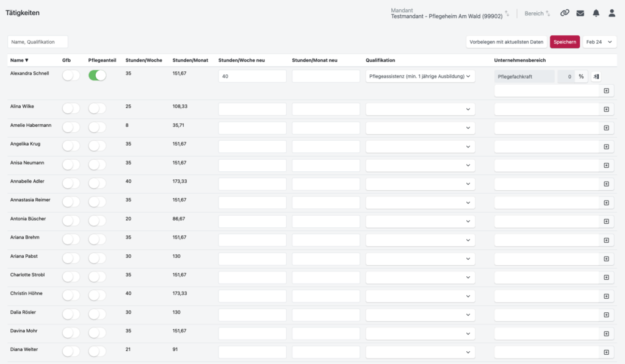625x364 pixels.
Task: Open the Bereich selector
Action: click(537, 13)
